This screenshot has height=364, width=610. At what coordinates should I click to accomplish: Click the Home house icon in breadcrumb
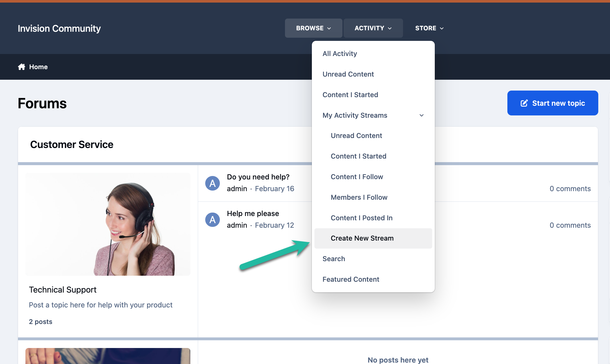click(x=21, y=67)
